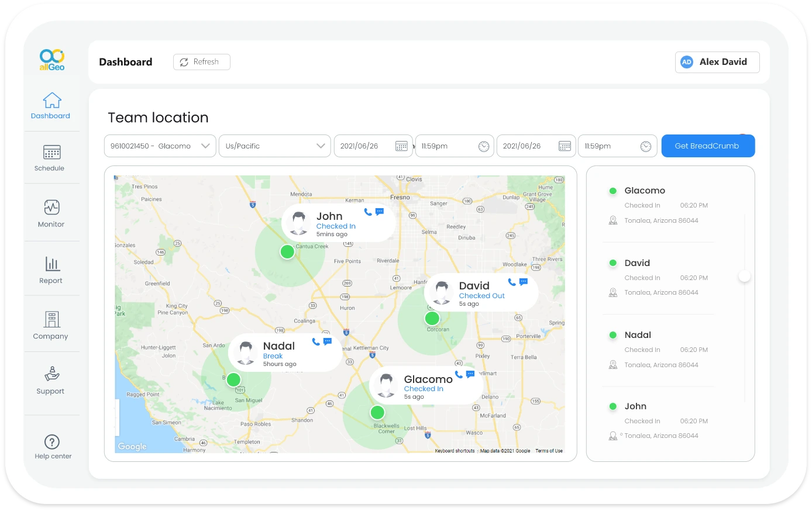Click the AD avatar icon

[x=687, y=62]
